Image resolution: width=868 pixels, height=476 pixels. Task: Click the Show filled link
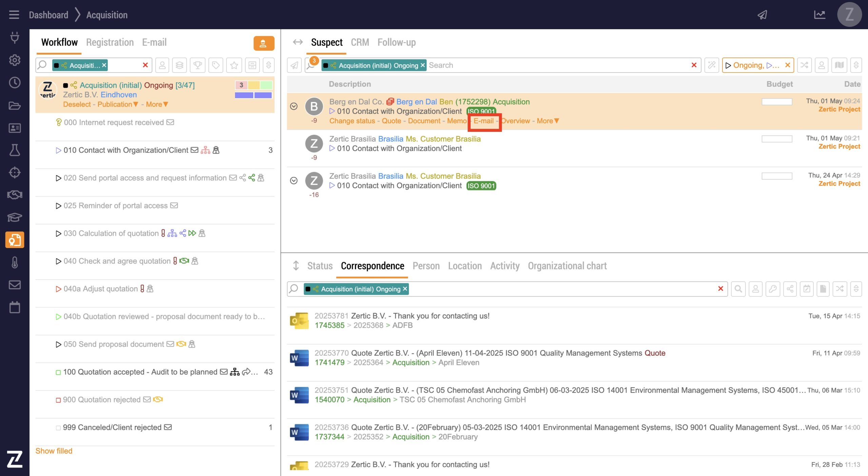point(54,451)
